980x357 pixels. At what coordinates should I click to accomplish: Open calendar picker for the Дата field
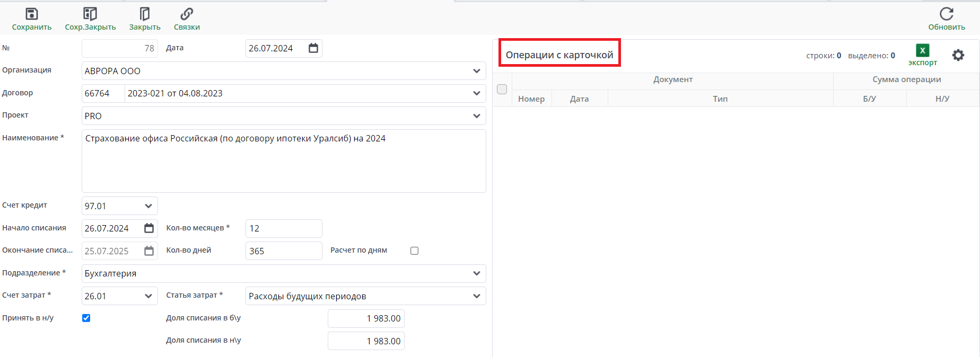(x=313, y=48)
